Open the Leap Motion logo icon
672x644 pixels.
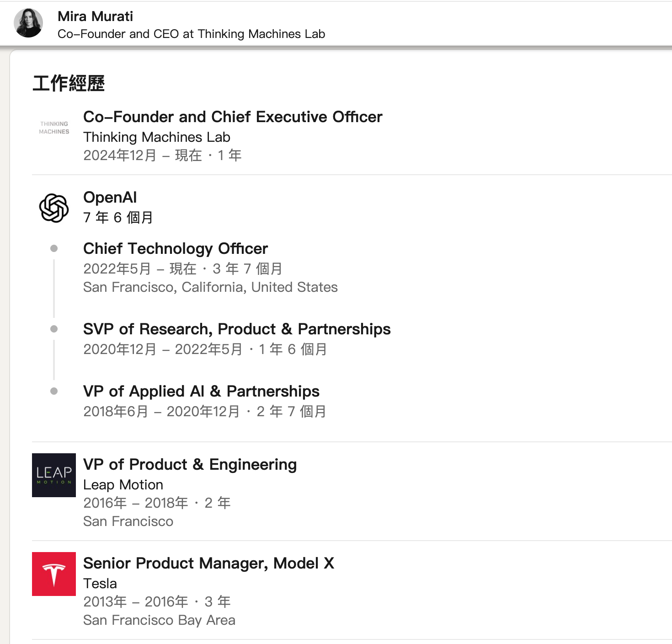(x=54, y=475)
